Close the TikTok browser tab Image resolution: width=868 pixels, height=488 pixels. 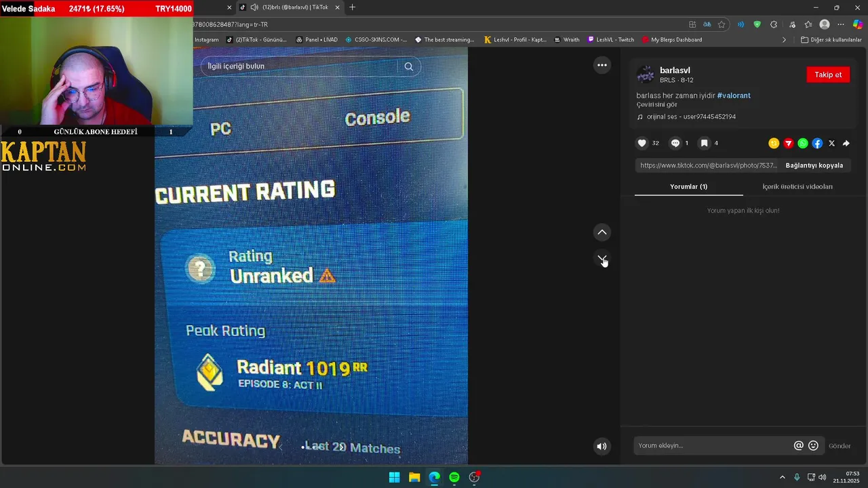click(337, 7)
